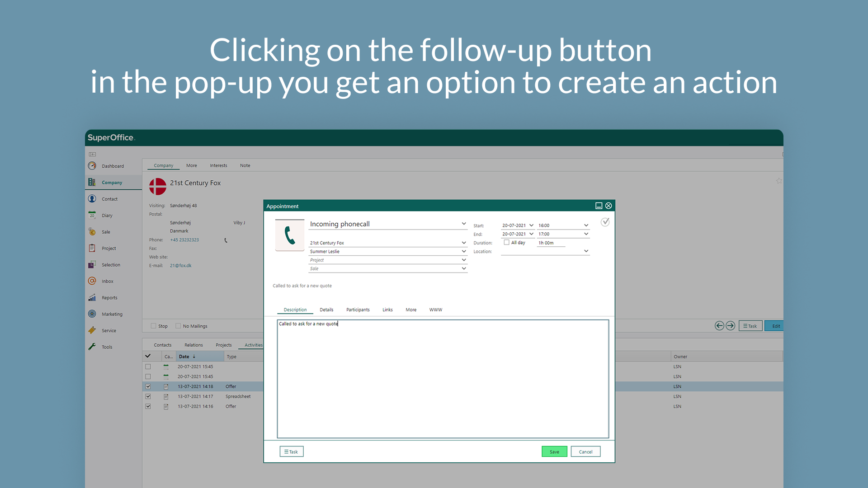The height and width of the screenshot is (488, 868).
Task: Select the Inbox at-sign icon
Action: (92, 281)
